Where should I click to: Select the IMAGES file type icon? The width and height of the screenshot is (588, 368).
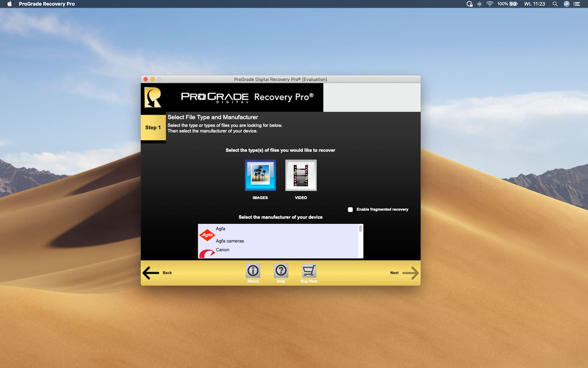pyautogui.click(x=260, y=175)
